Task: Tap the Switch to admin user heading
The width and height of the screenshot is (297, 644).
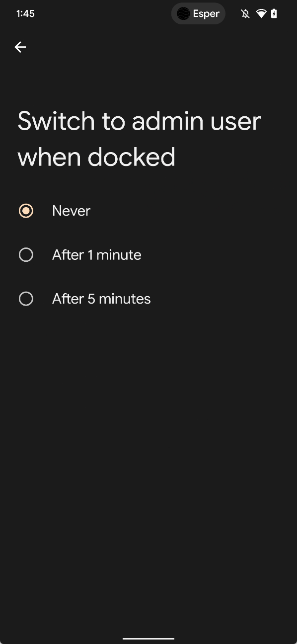Action: coord(139,139)
